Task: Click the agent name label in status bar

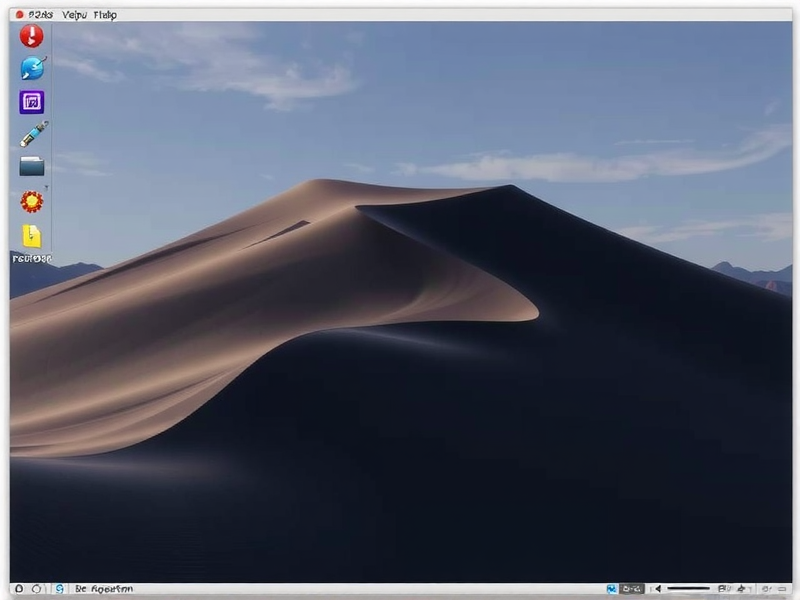Action: 102,589
